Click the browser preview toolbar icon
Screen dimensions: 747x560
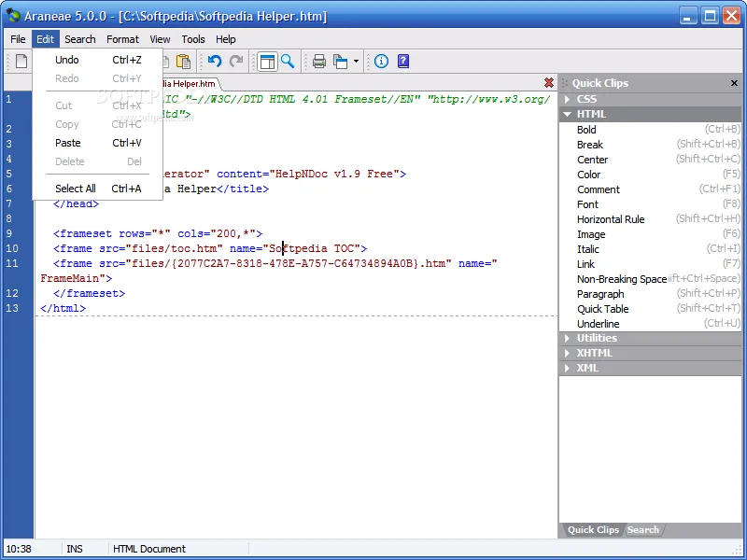(x=341, y=62)
